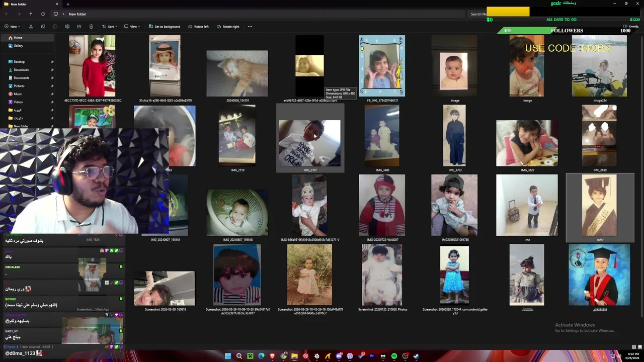This screenshot has height=362, width=644.
Task: Click the Rename icon in toolbar
Action: tap(67, 27)
